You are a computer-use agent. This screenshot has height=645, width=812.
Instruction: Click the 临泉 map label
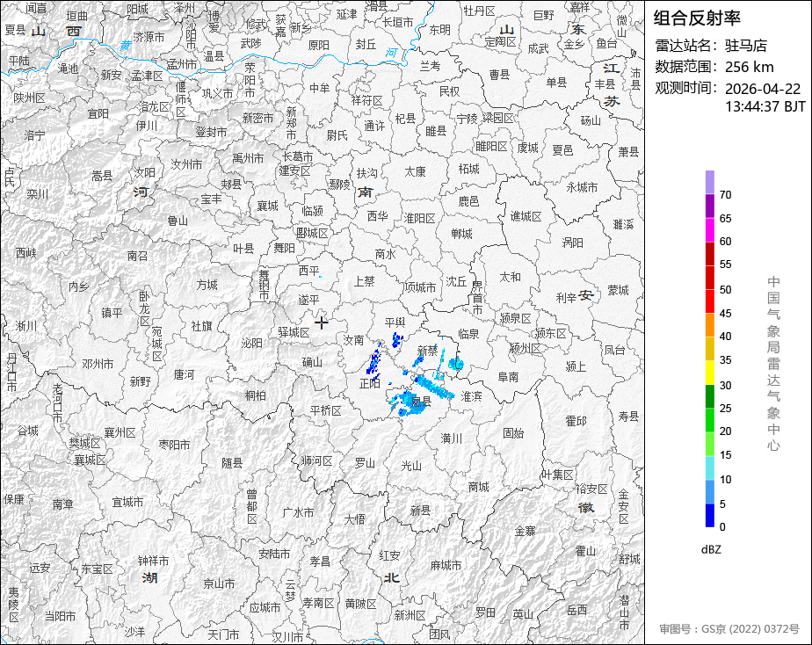coord(468,334)
